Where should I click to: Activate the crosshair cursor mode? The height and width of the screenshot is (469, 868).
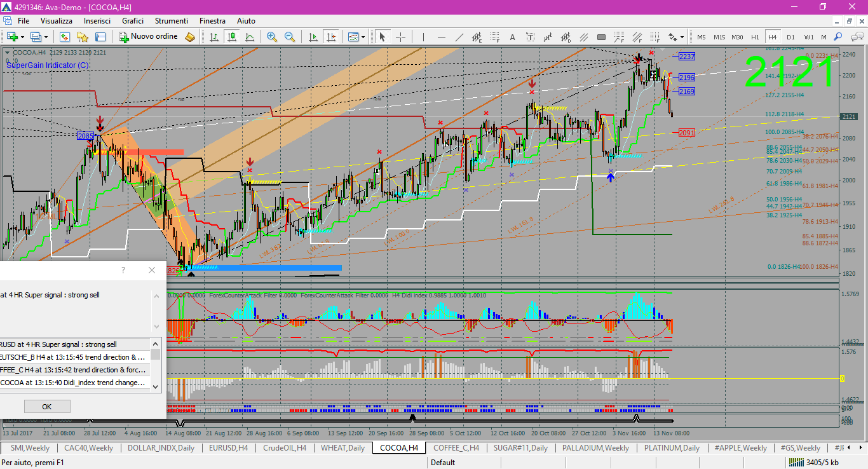pos(400,37)
